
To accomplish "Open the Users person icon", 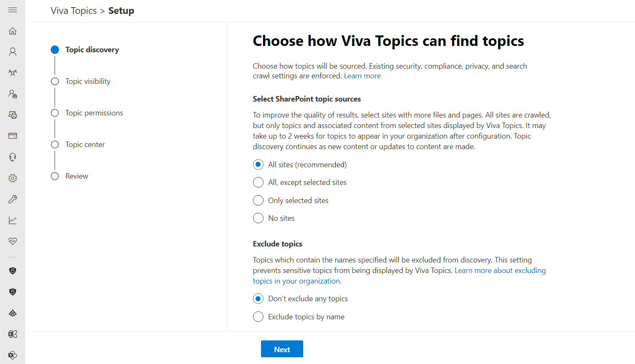I will 13,52.
